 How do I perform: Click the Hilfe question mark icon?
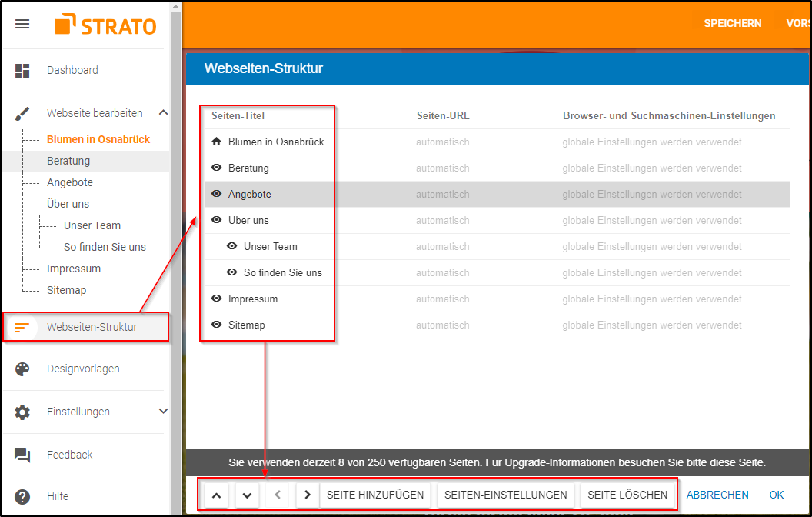[22, 496]
